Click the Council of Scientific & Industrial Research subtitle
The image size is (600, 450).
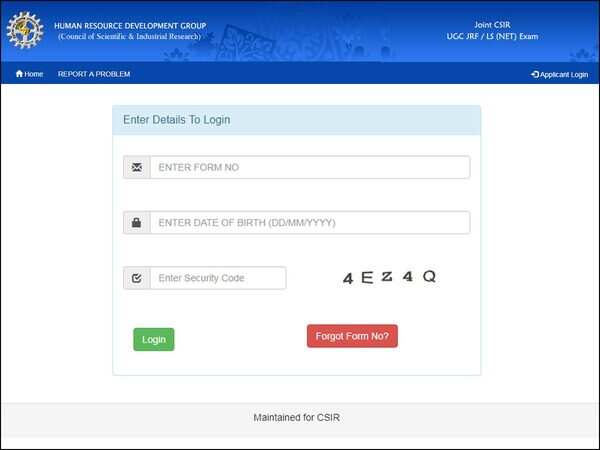[x=129, y=37]
